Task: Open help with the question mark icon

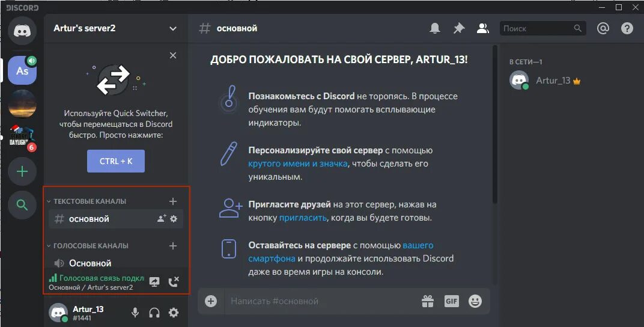Action: pyautogui.click(x=627, y=28)
